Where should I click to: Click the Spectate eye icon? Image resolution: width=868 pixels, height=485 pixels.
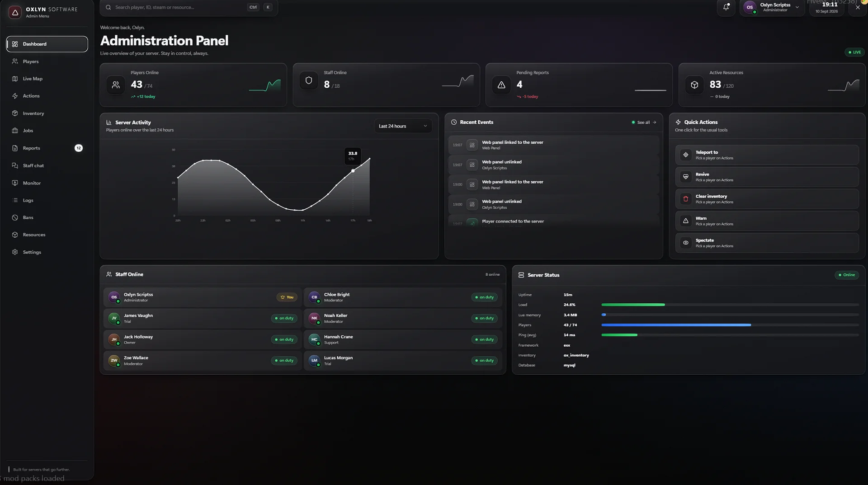686,243
